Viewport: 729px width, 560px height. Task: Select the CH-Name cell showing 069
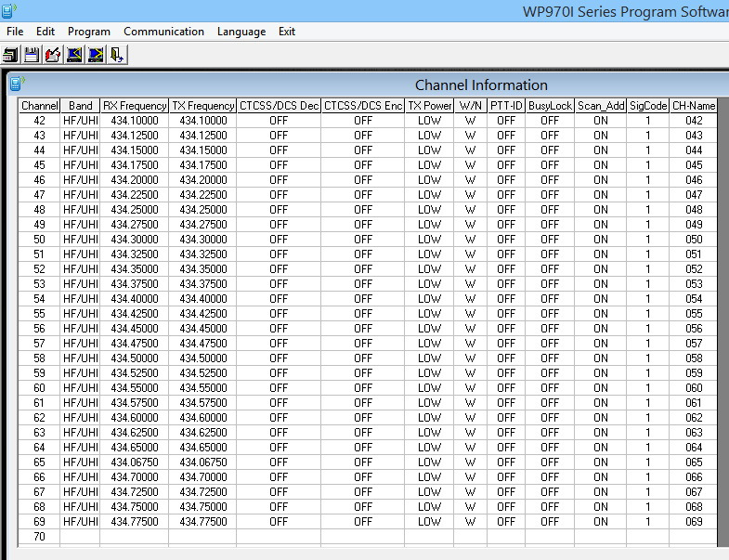pyautogui.click(x=694, y=522)
